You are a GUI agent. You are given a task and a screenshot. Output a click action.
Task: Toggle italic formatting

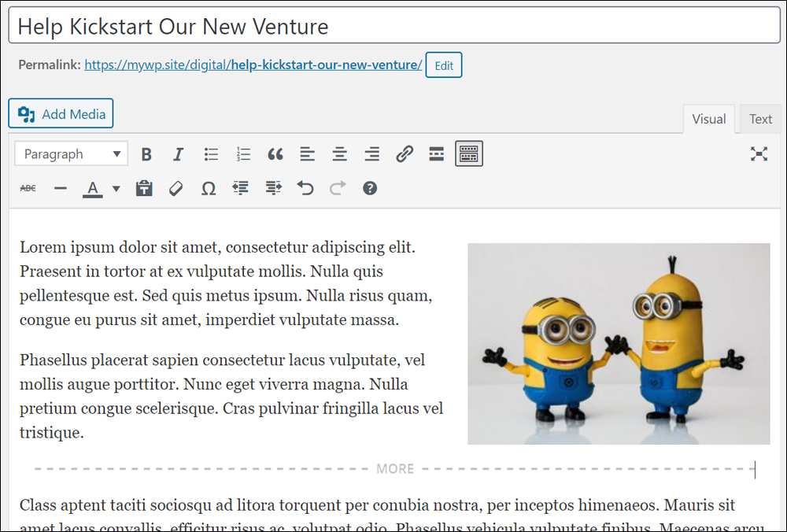coord(178,154)
